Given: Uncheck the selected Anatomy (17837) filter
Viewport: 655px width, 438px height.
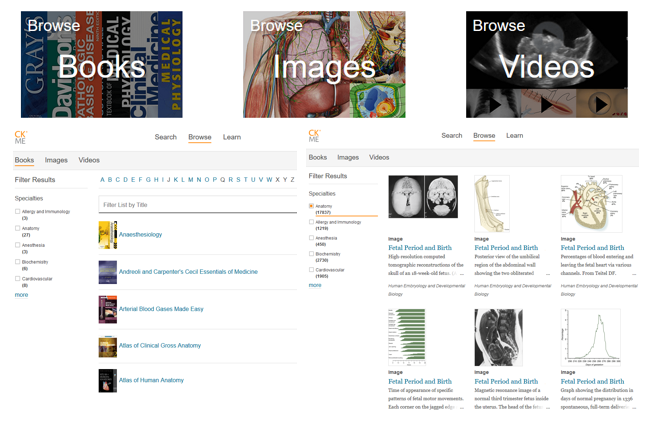Looking at the screenshot, I should (312, 207).
